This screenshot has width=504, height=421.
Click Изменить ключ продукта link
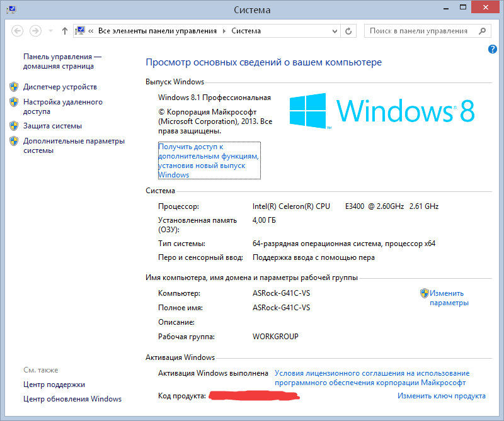pyautogui.click(x=442, y=396)
